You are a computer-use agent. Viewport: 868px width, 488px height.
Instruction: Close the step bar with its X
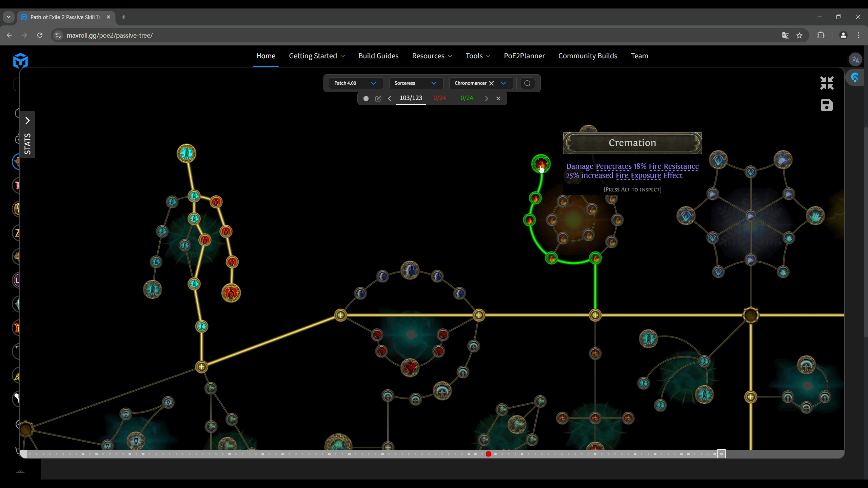[x=498, y=99]
